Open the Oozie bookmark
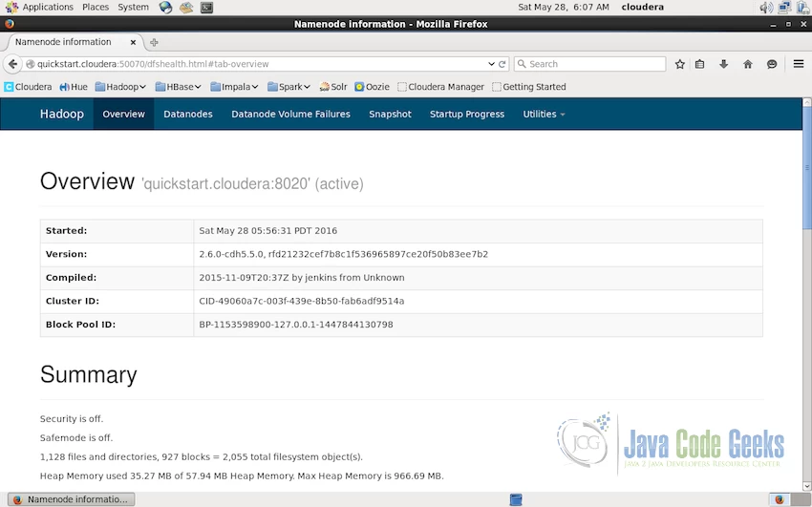 coord(372,87)
